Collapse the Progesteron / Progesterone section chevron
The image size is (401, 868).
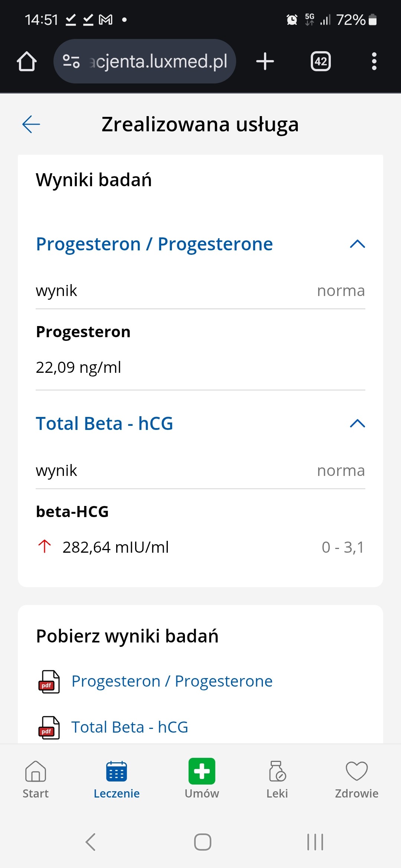click(x=358, y=244)
